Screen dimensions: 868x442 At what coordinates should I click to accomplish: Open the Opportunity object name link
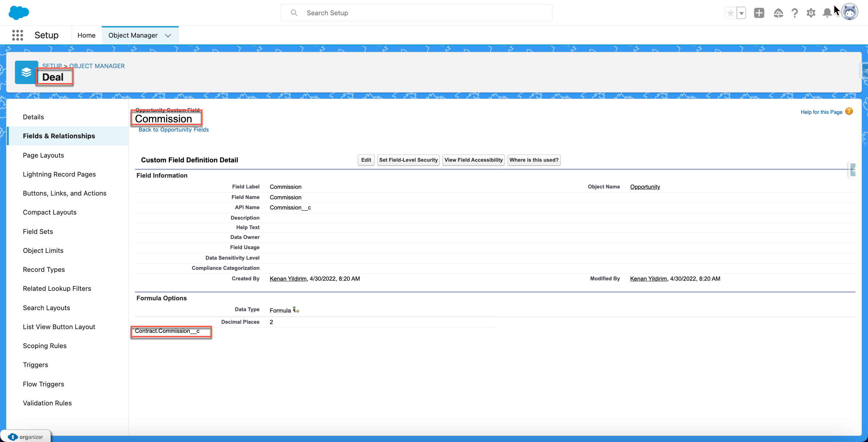[645, 187]
